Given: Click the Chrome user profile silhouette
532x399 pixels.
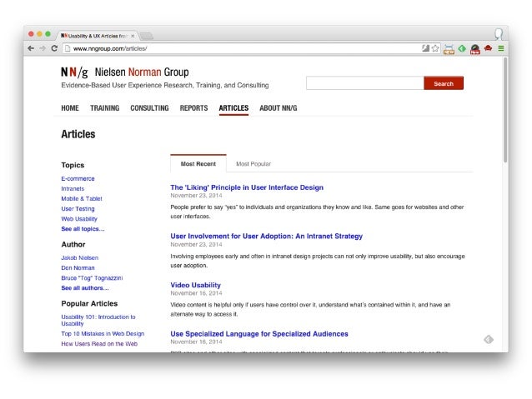Looking at the screenshot, I should 499,34.
